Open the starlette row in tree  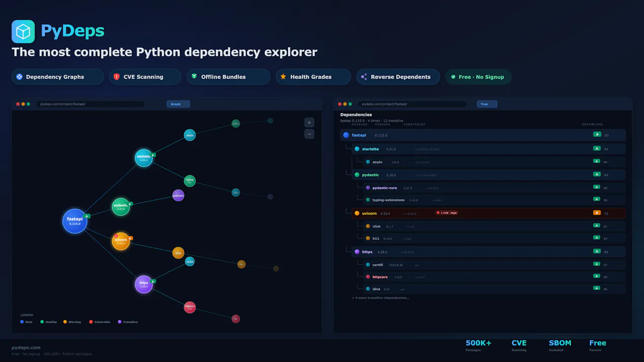click(488, 149)
